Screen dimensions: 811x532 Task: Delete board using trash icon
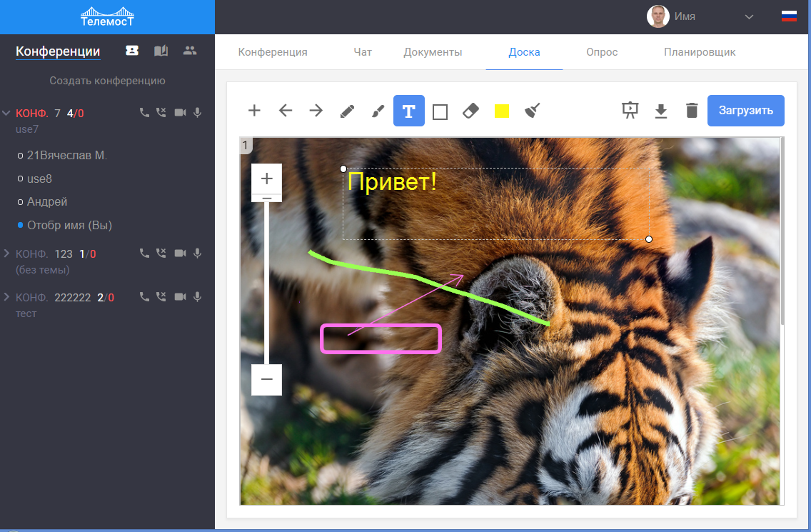click(692, 111)
